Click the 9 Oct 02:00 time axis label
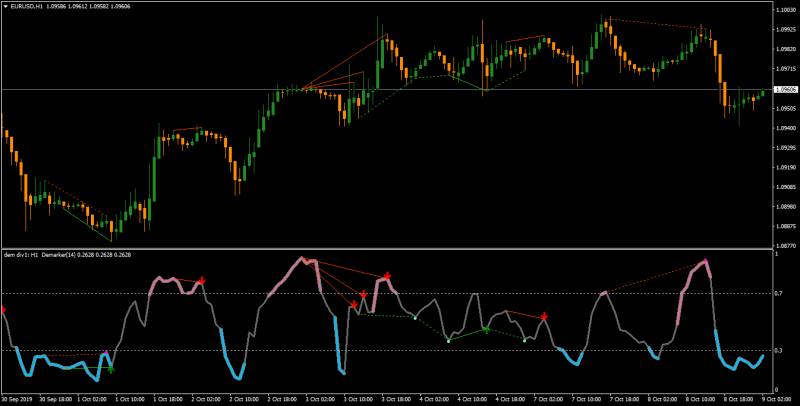The width and height of the screenshot is (800, 406). [777, 400]
